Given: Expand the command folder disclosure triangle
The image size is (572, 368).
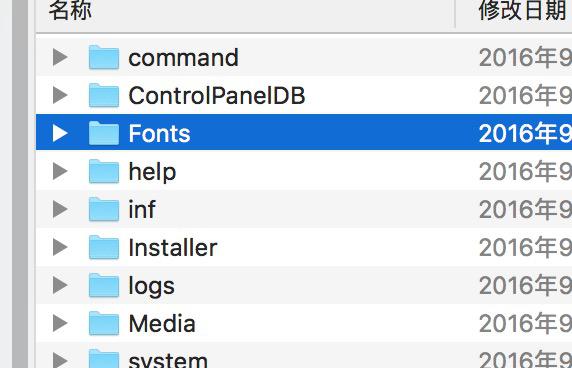Looking at the screenshot, I should (x=60, y=57).
